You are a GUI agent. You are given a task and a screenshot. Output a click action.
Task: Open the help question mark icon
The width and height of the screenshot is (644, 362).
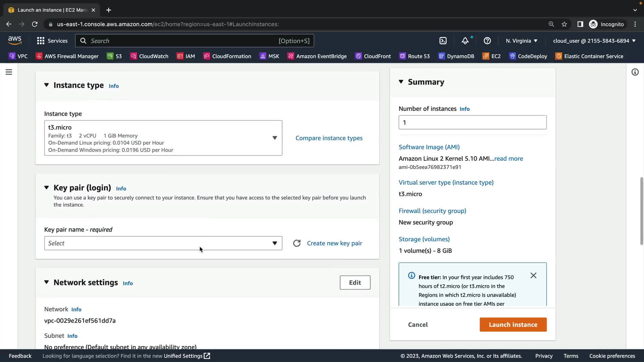click(487, 41)
